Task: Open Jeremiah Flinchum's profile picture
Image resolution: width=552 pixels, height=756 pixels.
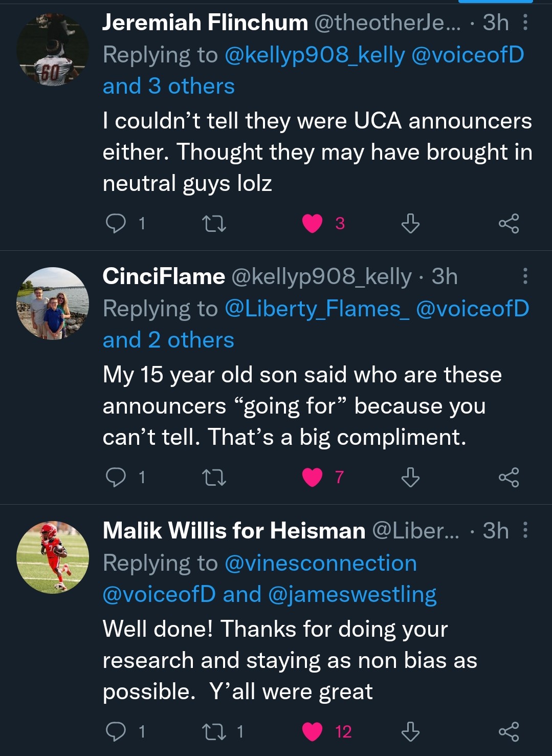Action: tap(53, 50)
